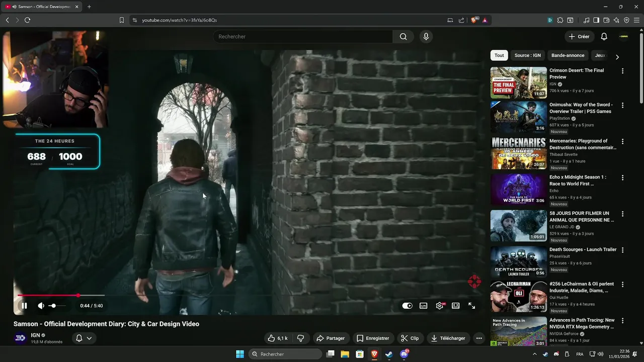Click IGN channel avatar
The image size is (644, 362).
click(20, 338)
